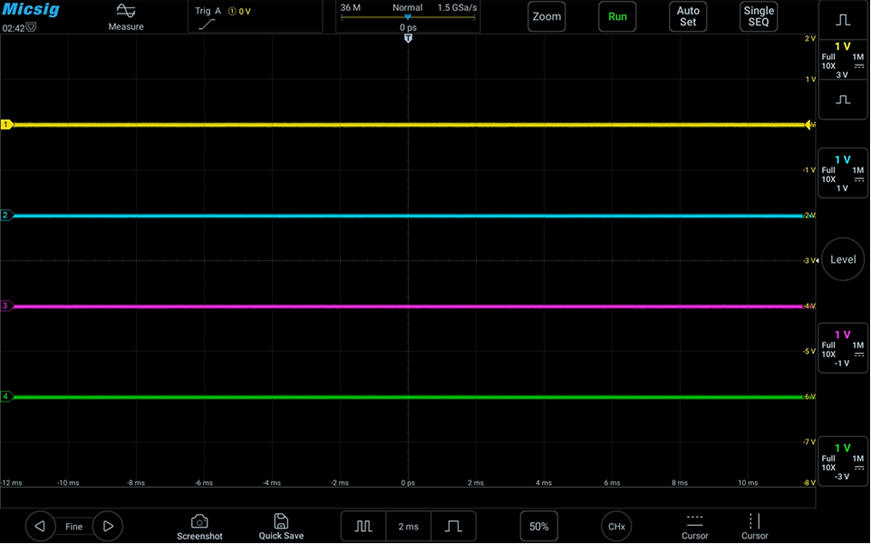Tap the round Level button

click(x=843, y=259)
